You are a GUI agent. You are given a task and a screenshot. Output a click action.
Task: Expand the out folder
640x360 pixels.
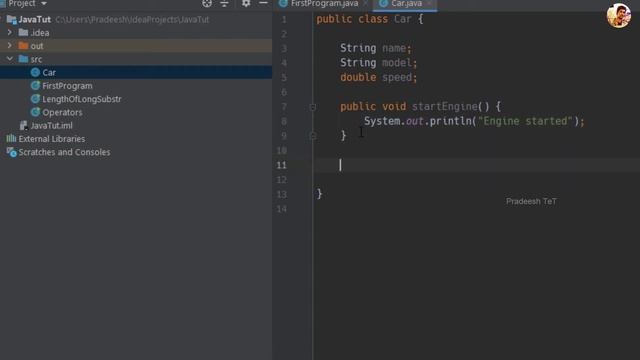pyautogui.click(x=10, y=45)
